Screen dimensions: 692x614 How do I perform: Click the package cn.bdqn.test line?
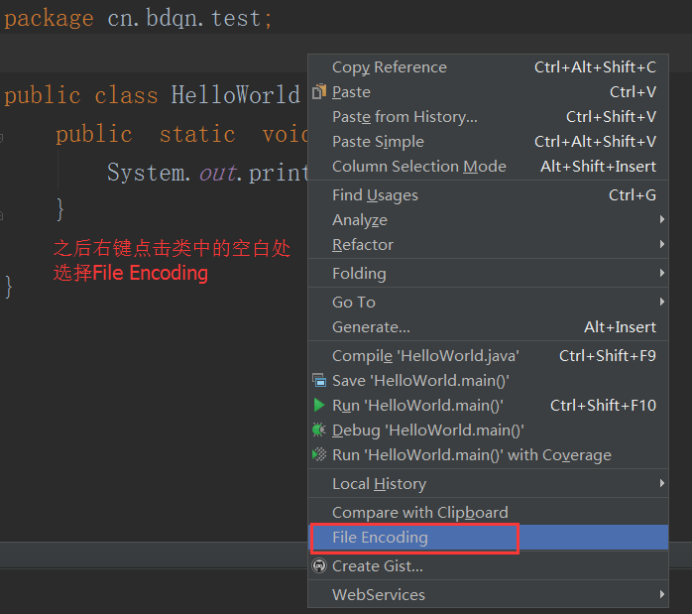[x=138, y=19]
